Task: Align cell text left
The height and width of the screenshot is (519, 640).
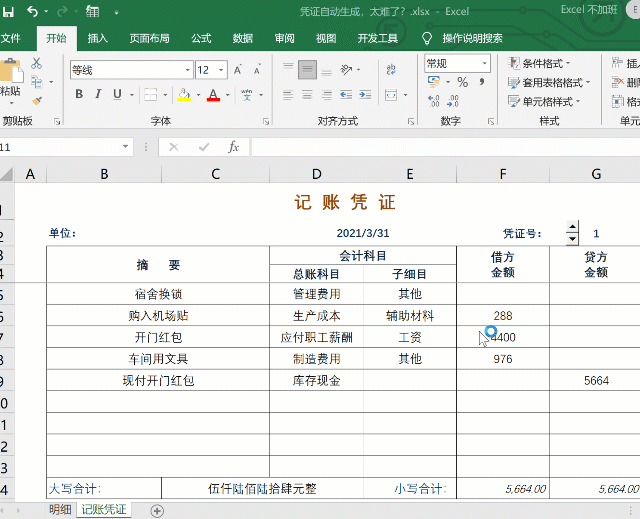Action: point(288,95)
